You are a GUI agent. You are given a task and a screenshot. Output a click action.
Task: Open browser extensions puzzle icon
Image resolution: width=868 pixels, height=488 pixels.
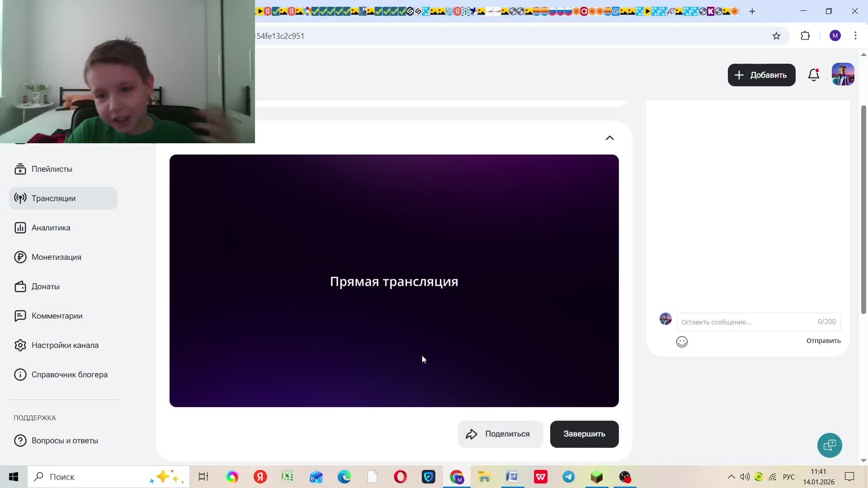[x=805, y=36]
